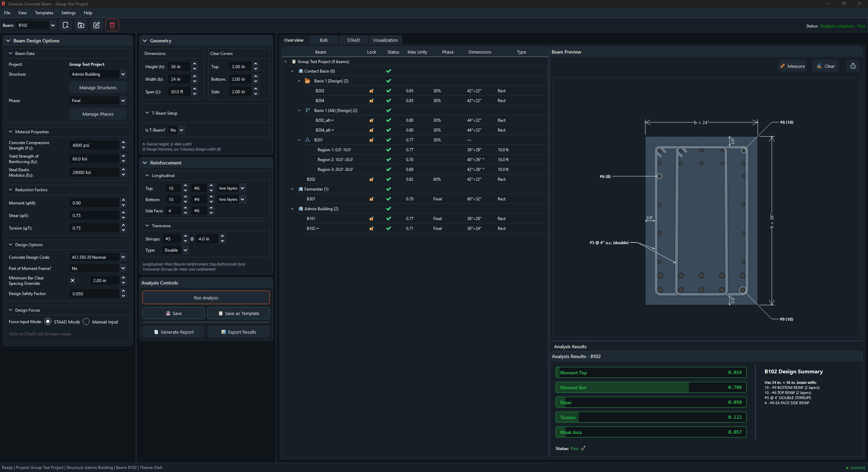Click the Moment Bot result bar
The width and height of the screenshot is (868, 472).
(x=651, y=387)
